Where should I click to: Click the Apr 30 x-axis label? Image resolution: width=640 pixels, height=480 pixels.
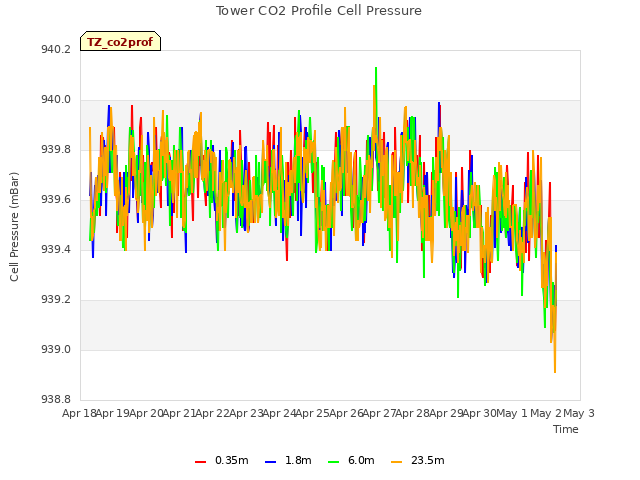click(x=480, y=413)
